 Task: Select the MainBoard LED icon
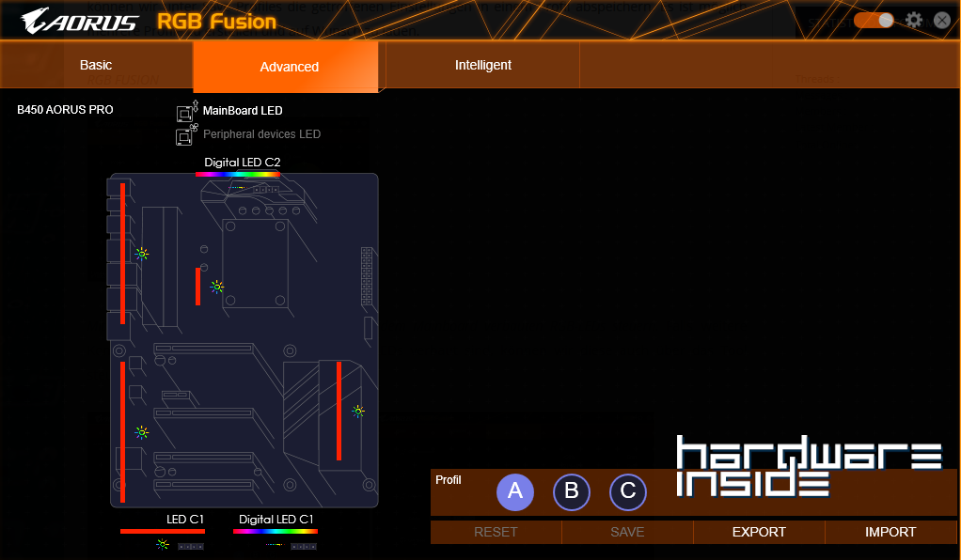point(186,111)
